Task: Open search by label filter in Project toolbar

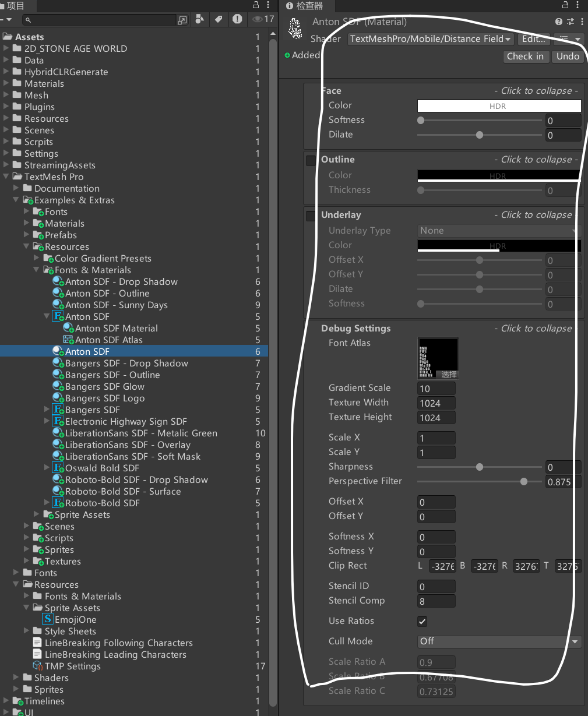Action: click(219, 19)
